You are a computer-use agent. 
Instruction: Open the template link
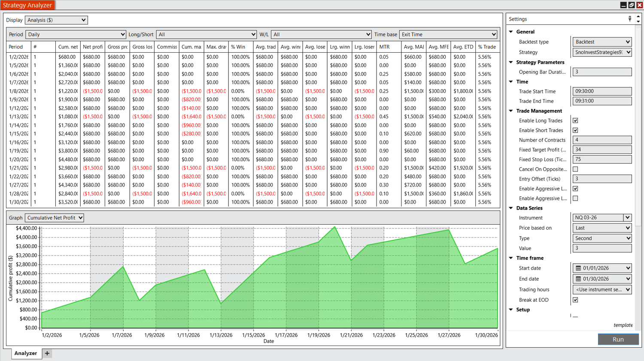coord(623,325)
